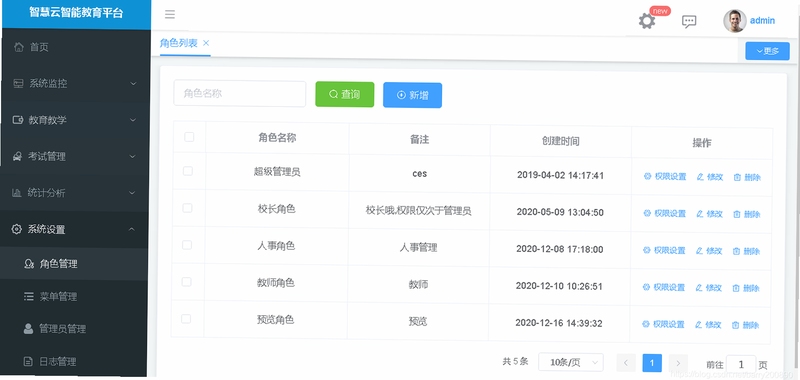This screenshot has height=380, width=800.
Task: Select 管理员管理 in the sidebar
Action: point(73,329)
